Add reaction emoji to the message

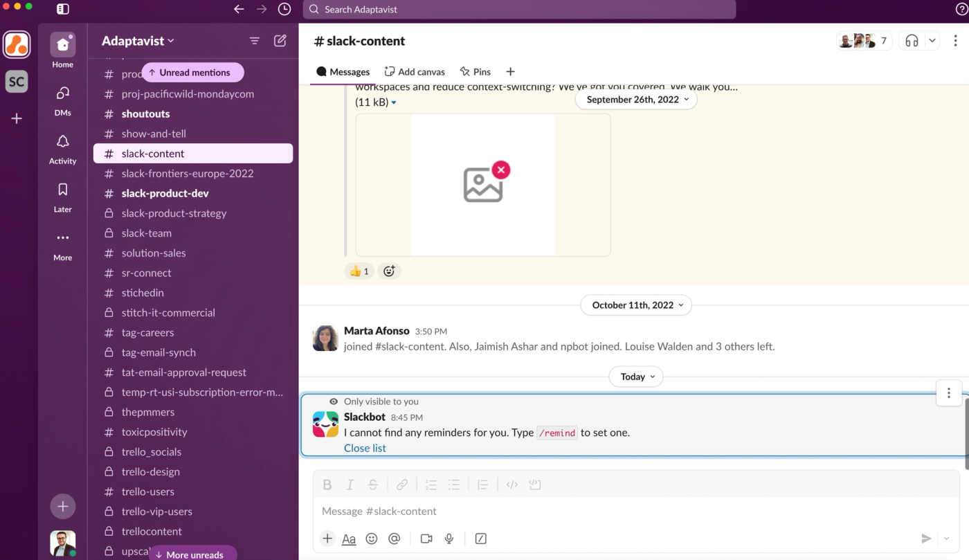click(389, 271)
